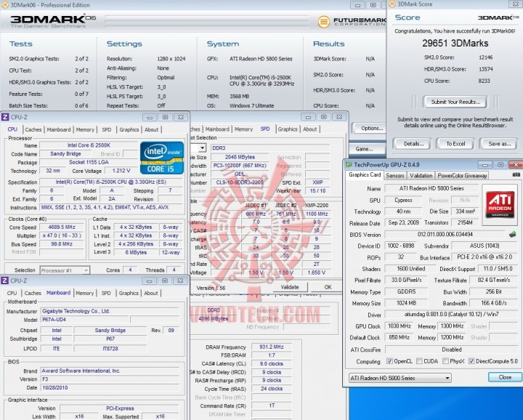This screenshot has height=420, width=523.
Task: Toggle the PhysX checkbox in GPU-Z
Action: pyautogui.click(x=445, y=361)
